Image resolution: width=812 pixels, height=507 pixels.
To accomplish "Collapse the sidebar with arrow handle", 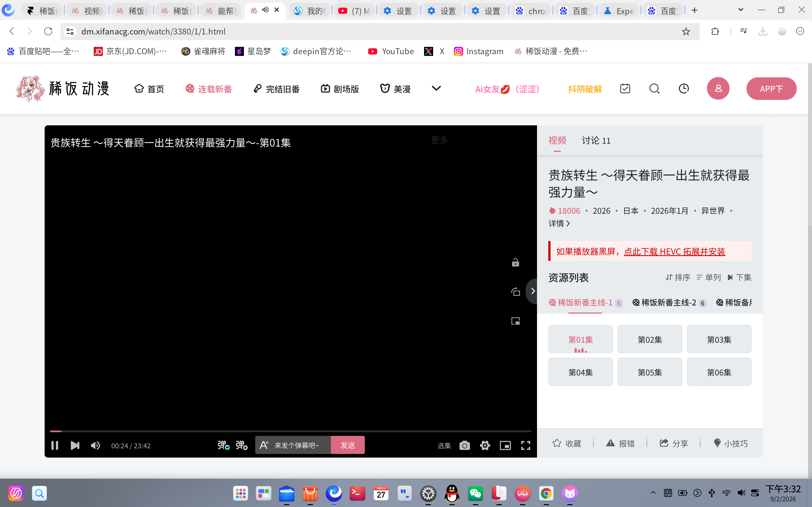I will [x=532, y=291].
